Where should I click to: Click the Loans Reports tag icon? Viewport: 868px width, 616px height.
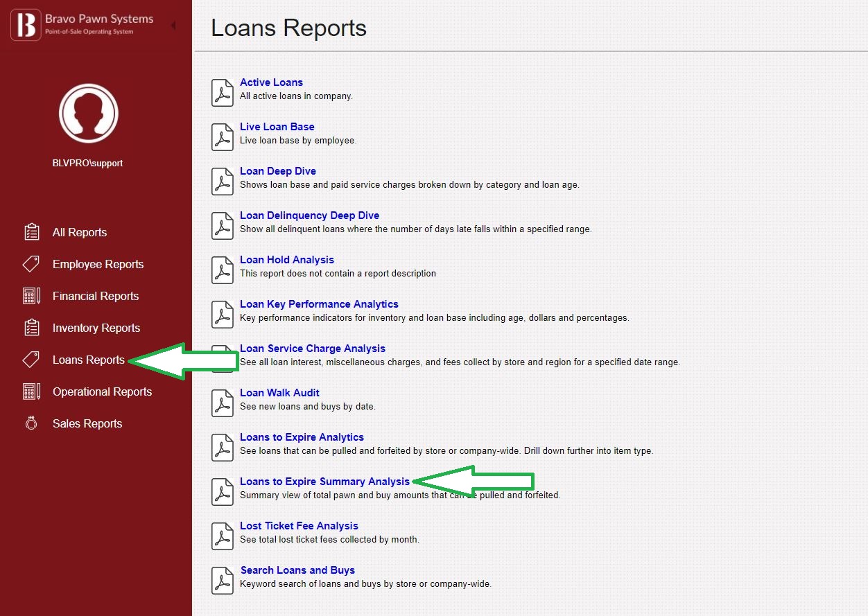tap(31, 360)
